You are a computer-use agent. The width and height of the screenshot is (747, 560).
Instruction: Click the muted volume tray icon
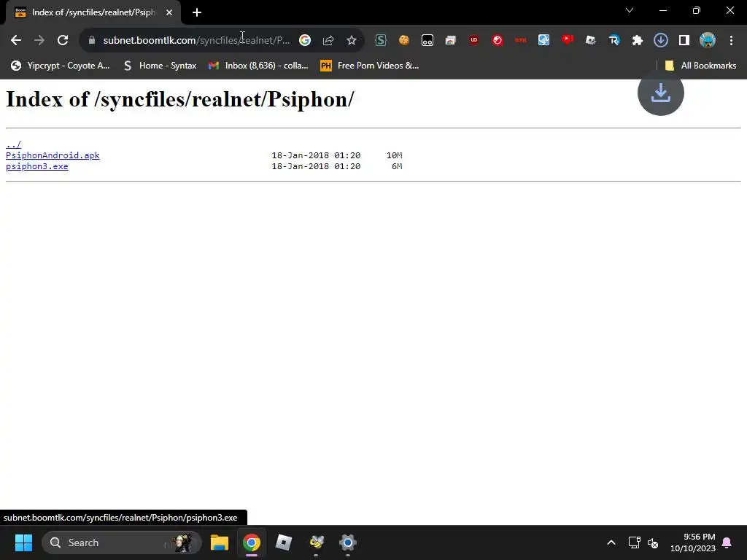pyautogui.click(x=653, y=542)
